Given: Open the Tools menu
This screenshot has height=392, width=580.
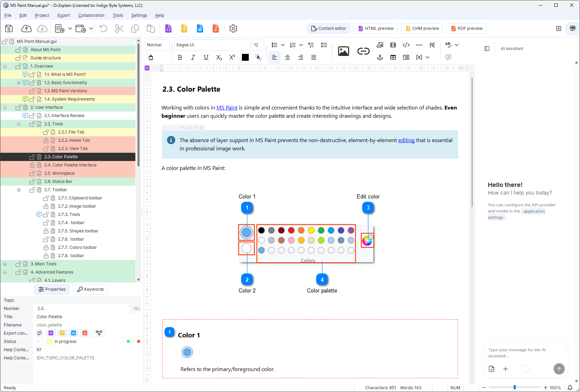Looking at the screenshot, I should tap(118, 15).
